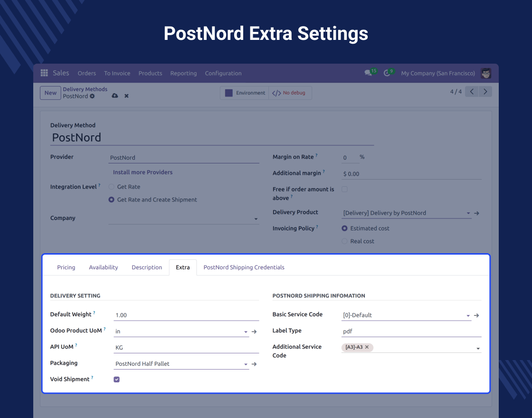The image size is (532, 418).
Task: Expand the Basic Service Code dropdown
Action: pos(468,315)
